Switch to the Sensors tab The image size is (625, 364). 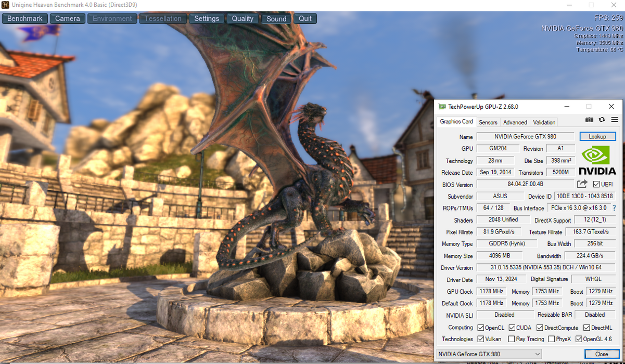488,122
